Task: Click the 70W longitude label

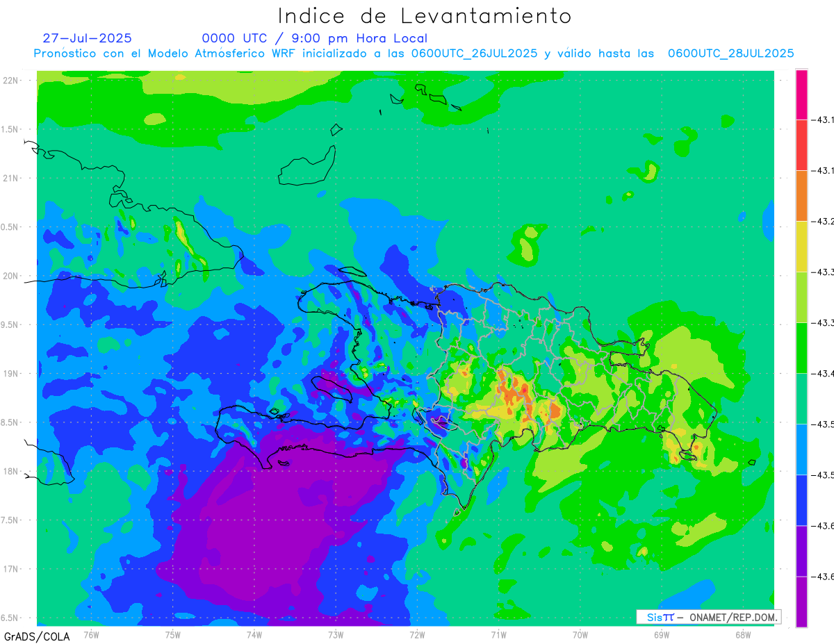Action: [x=580, y=634]
